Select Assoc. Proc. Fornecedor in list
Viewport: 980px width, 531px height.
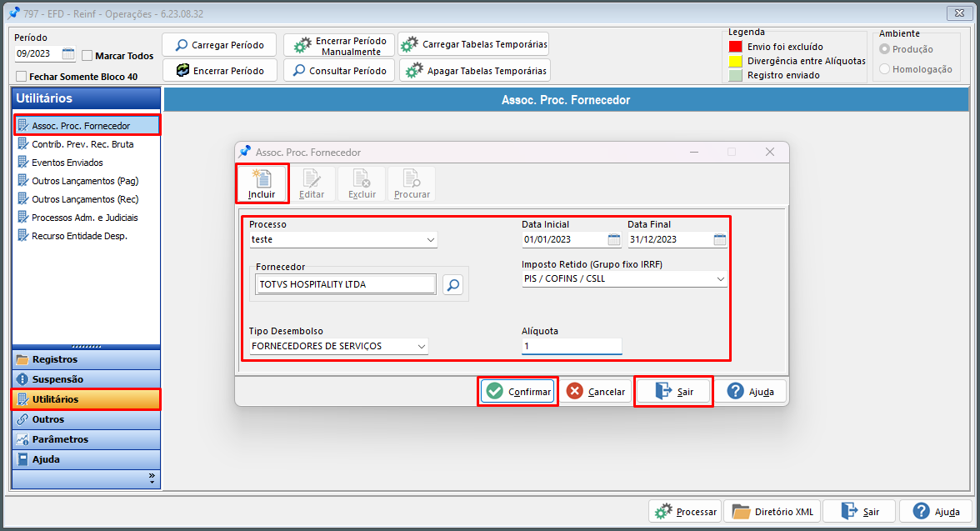[x=87, y=126]
